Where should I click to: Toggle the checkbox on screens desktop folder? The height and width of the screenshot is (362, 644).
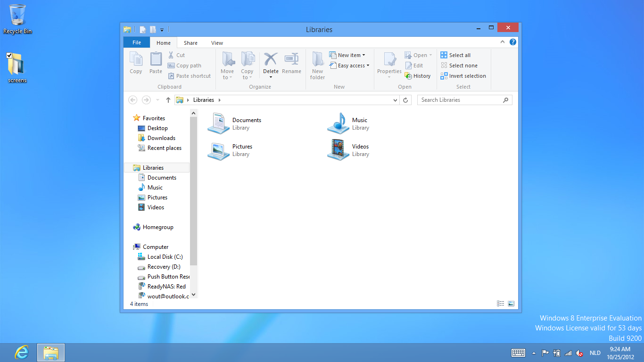(9, 56)
